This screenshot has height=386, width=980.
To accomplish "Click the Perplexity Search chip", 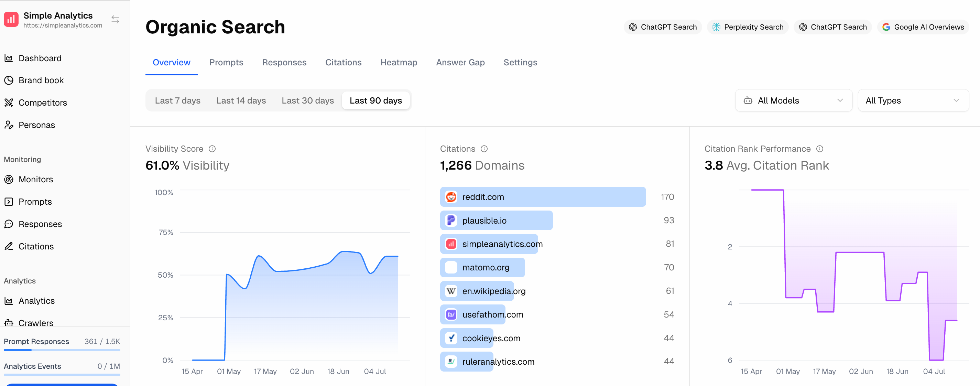I will [747, 27].
